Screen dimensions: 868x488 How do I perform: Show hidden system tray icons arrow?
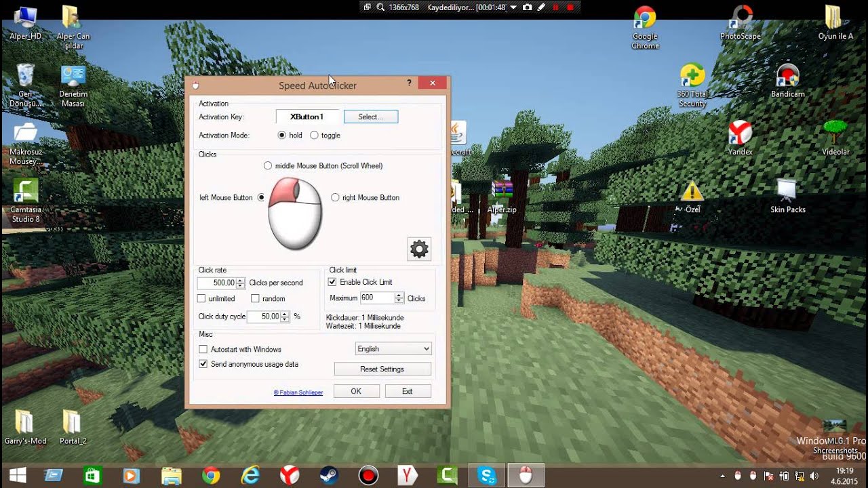click(722, 476)
